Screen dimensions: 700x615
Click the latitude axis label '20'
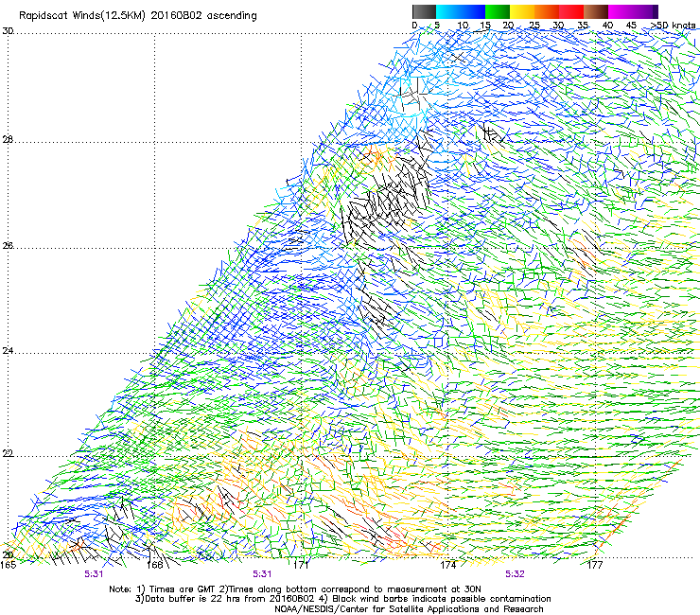8,554
